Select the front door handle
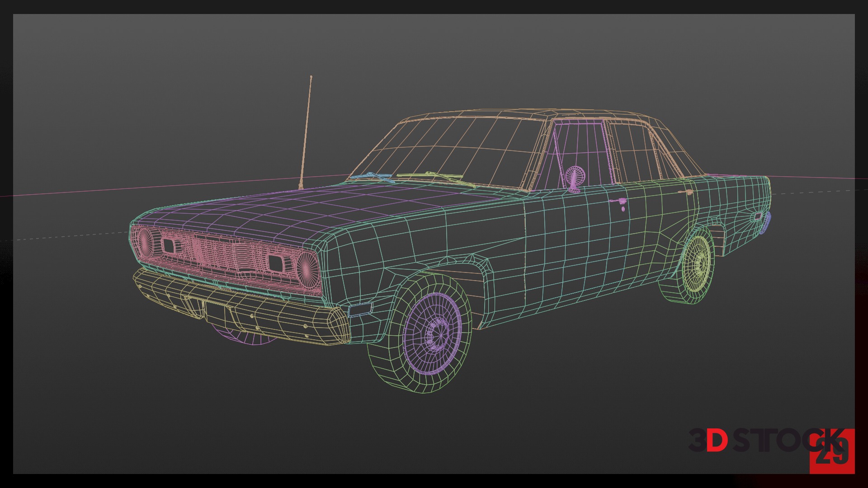The image size is (868, 488). click(621, 202)
